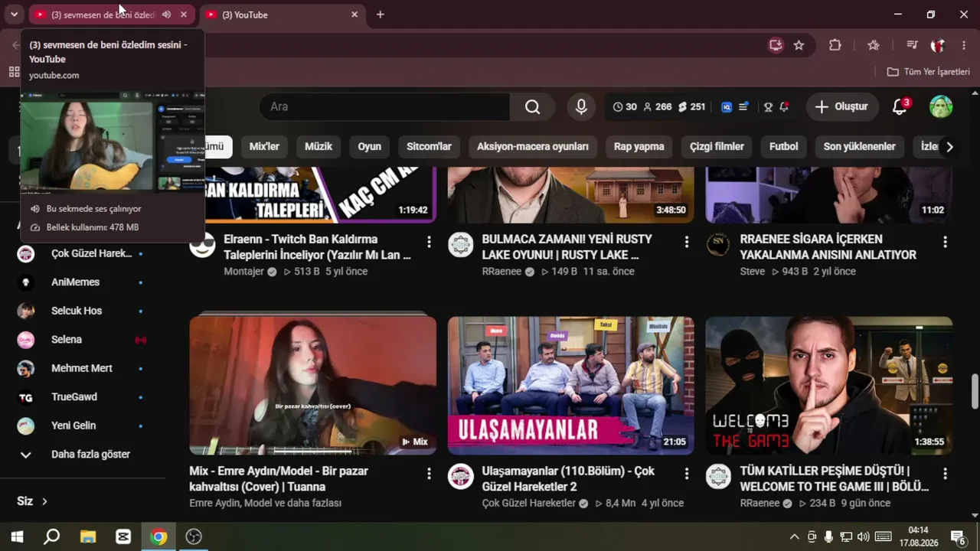Select the "Müzik" filter chip
Screen dimensions: 980x551
318,146
